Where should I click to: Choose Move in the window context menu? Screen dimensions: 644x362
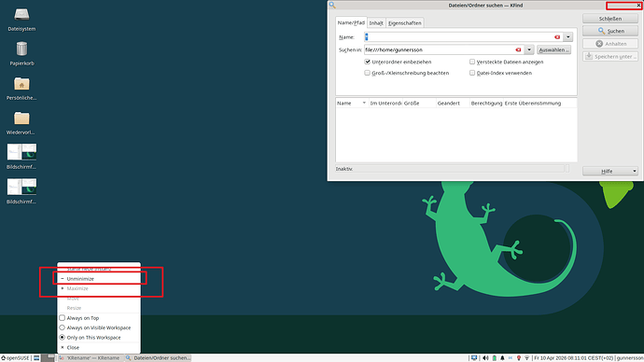[x=99, y=298]
